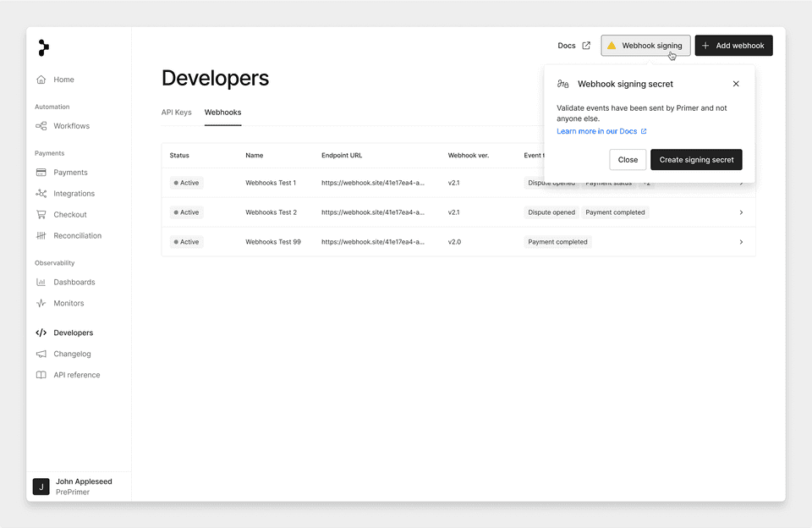
Task: Click the plus icon on Add webhook
Action: pyautogui.click(x=705, y=46)
